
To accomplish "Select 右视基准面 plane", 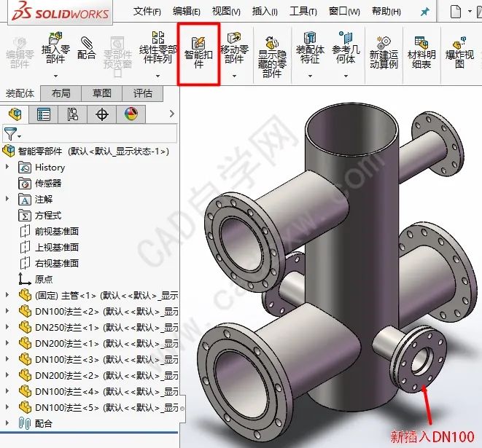I will pos(49,263).
